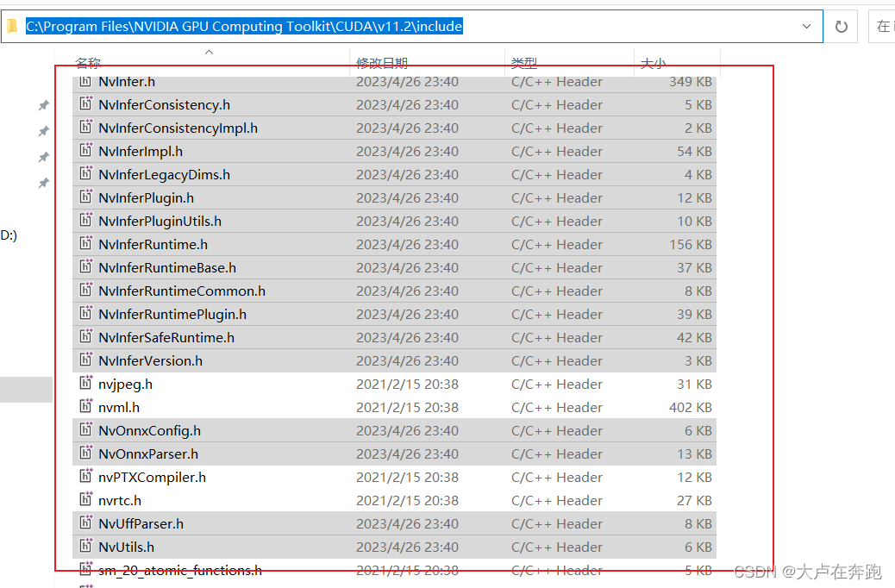Image resolution: width=895 pixels, height=588 pixels.
Task: Click the bottom pin icon in the left sidebar
Action: click(x=44, y=183)
